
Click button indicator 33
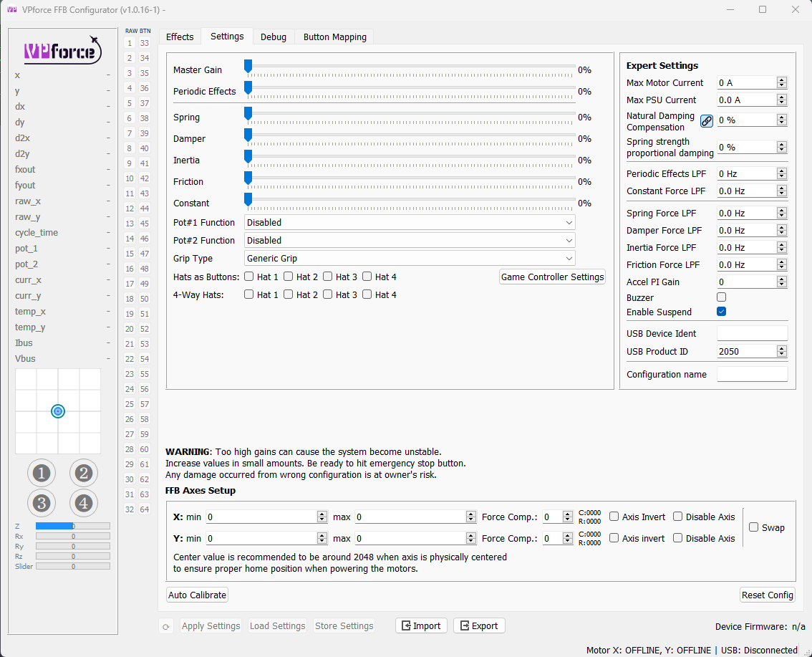pyautogui.click(x=145, y=43)
